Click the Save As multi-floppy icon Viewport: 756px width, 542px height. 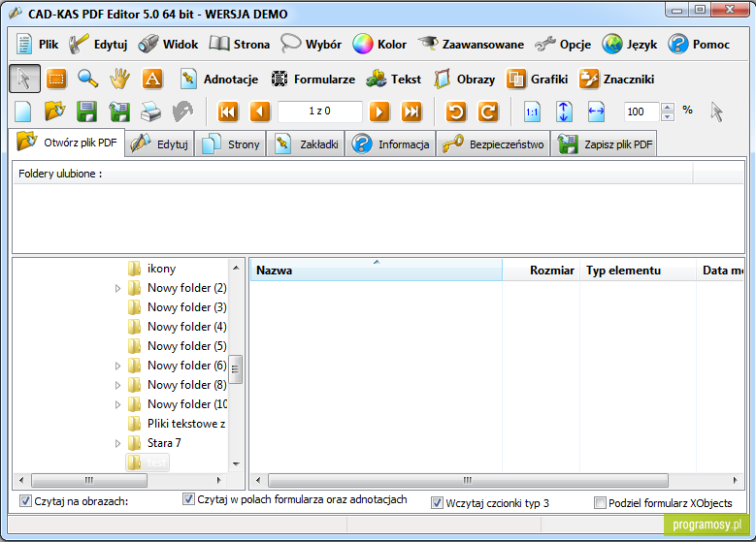(x=119, y=112)
